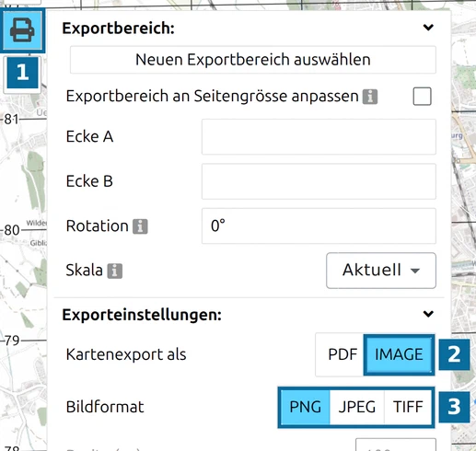This screenshot has height=451, width=476.
Task: Focus the Ecke A input field
Action: 319,137
